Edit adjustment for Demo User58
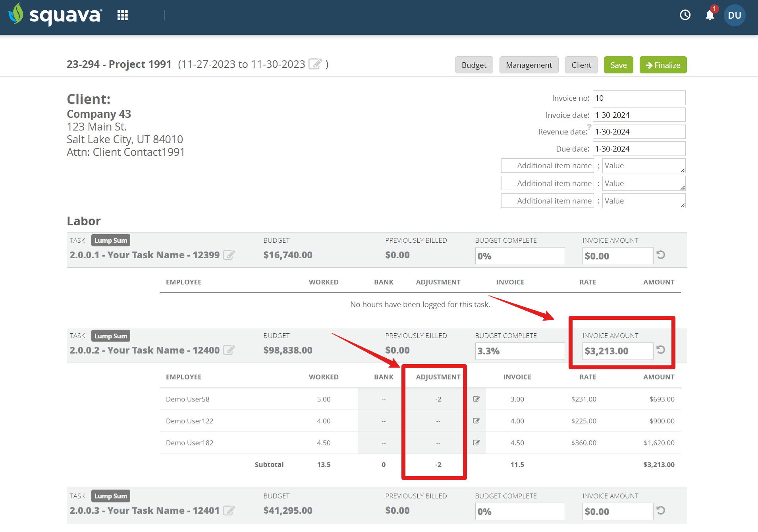The width and height of the screenshot is (758, 532). tap(476, 399)
